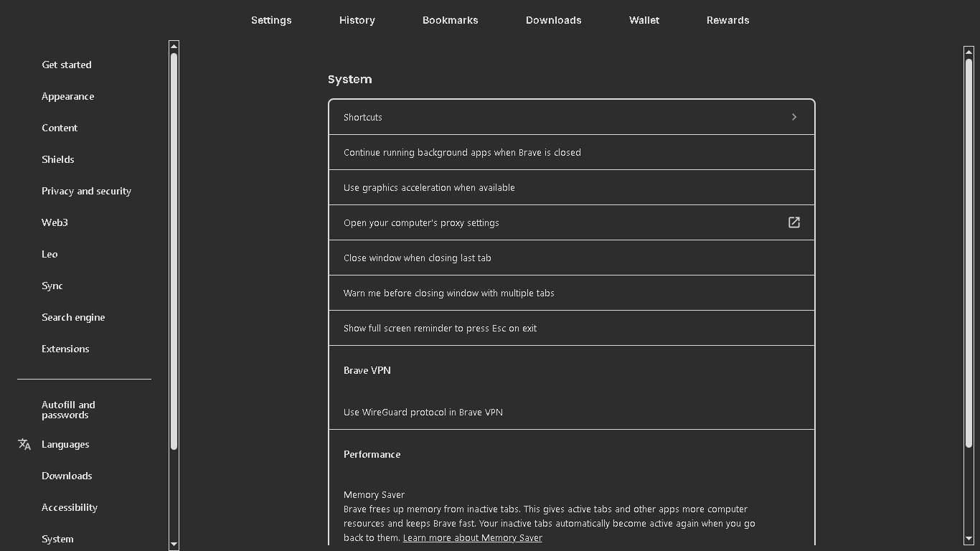Go to Search engine settings
This screenshot has height=551, width=980.
coord(73,317)
